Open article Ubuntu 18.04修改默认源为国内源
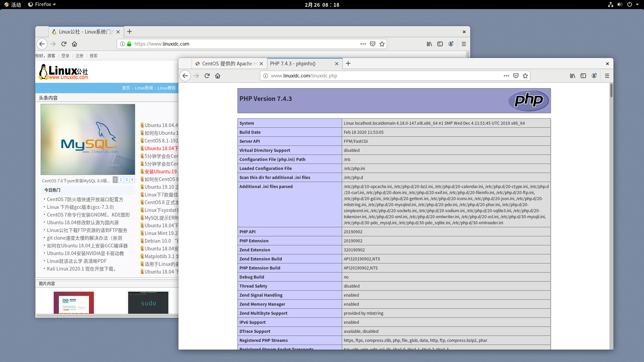644x362 pixels. pos(83,223)
